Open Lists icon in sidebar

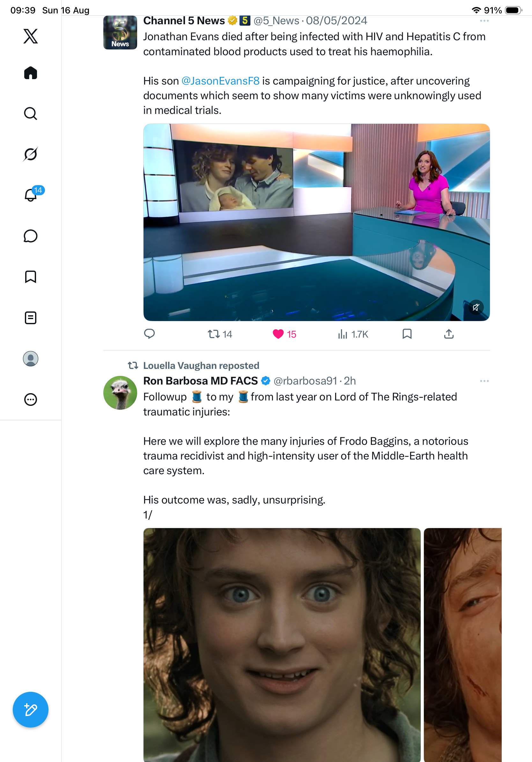31,318
